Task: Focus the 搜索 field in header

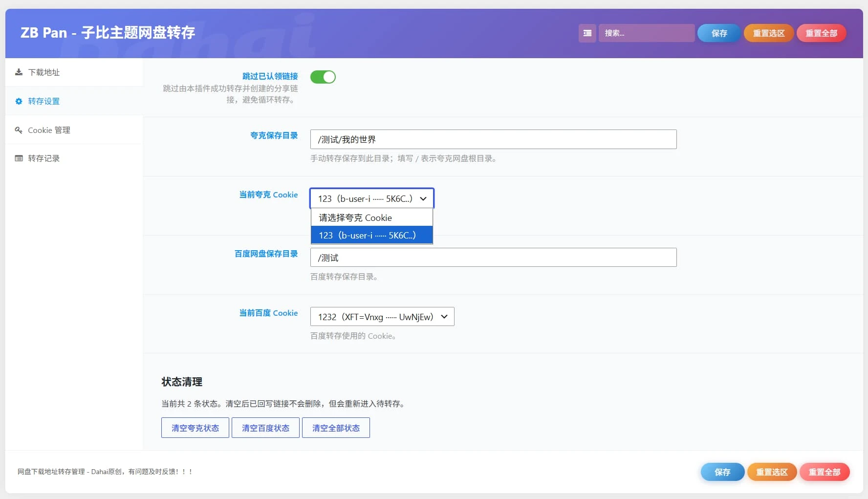Action: coord(647,33)
